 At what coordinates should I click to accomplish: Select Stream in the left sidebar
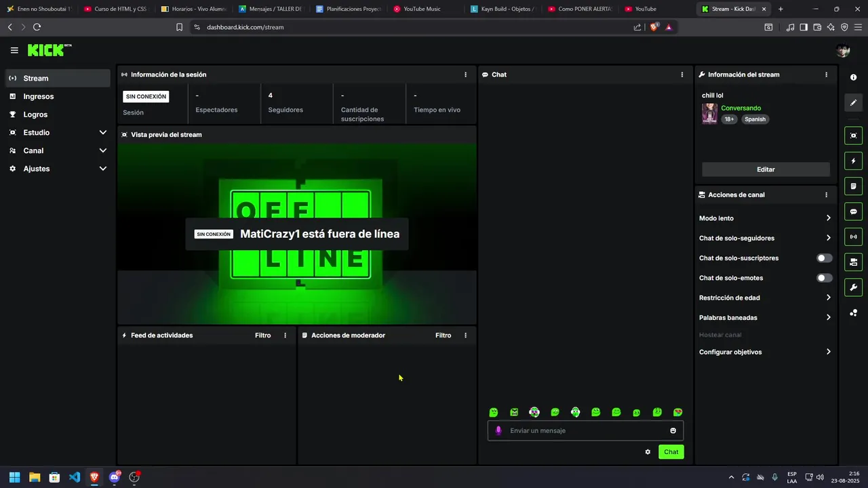pos(58,78)
